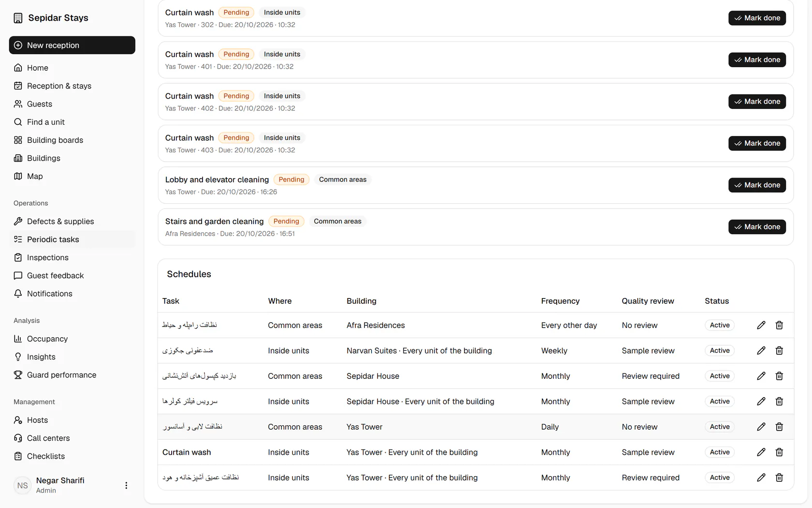
Task: Open Reception & stays menu item
Action: pos(72,86)
